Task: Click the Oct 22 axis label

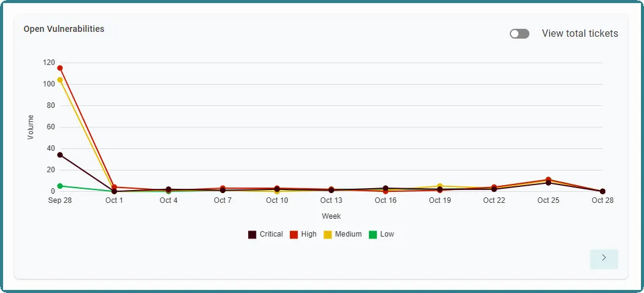Action: [494, 200]
